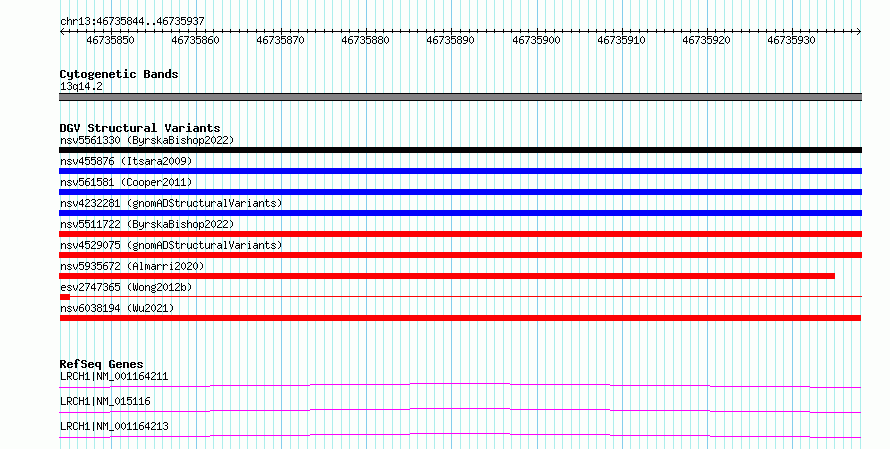
Task: Open LRCH1|NM_001164213 transcript label
Action: [x=114, y=426]
